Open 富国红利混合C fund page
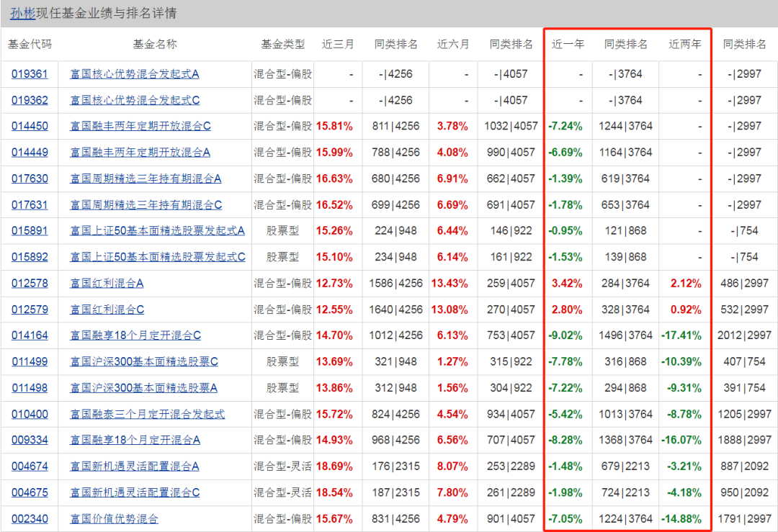Viewport: 778px width, 532px height. (107, 310)
